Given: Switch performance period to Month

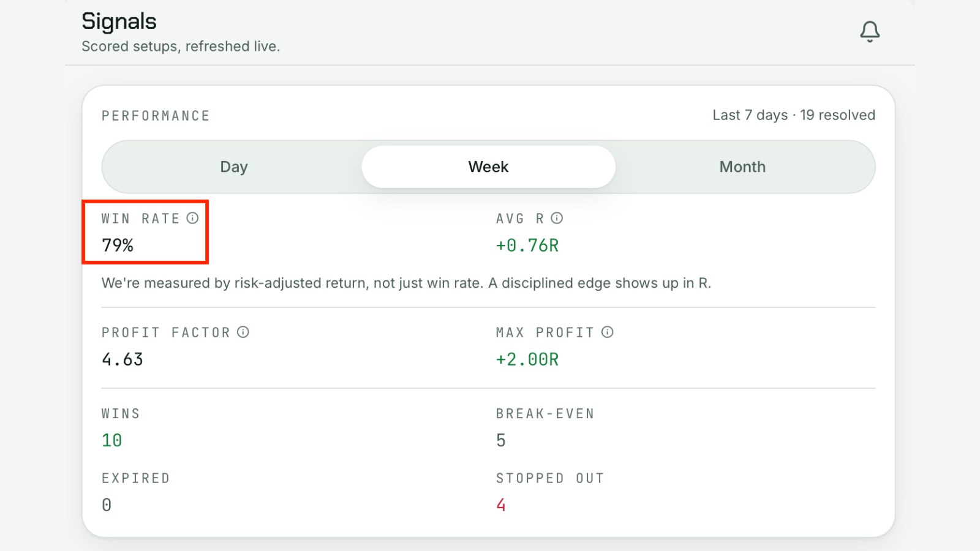Looking at the screenshot, I should point(742,167).
